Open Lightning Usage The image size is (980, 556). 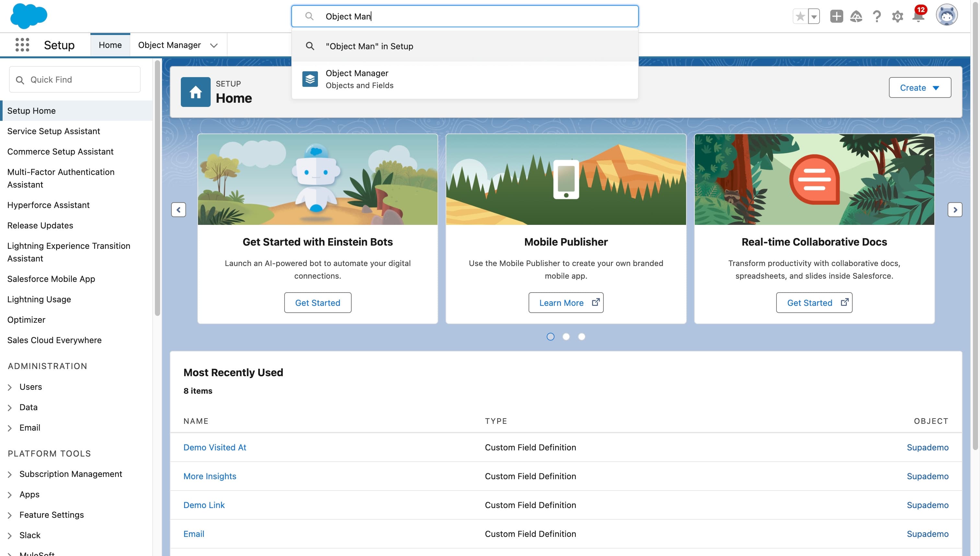39,299
